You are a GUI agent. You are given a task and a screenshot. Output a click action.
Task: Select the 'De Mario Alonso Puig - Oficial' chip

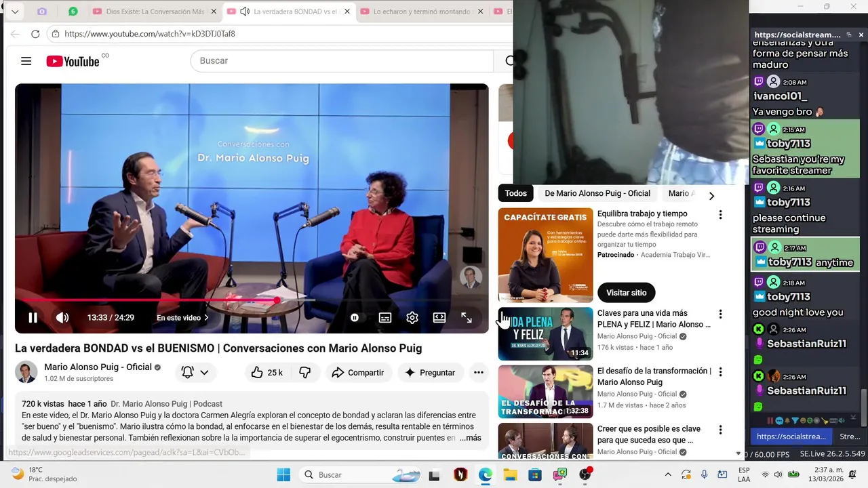tap(597, 193)
